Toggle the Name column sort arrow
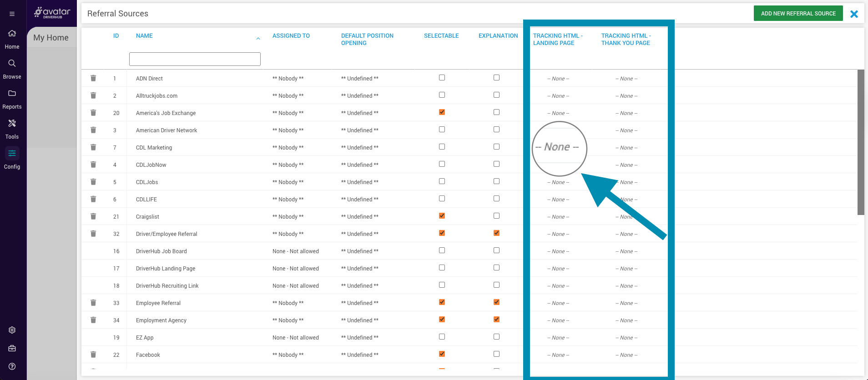 pyautogui.click(x=258, y=39)
